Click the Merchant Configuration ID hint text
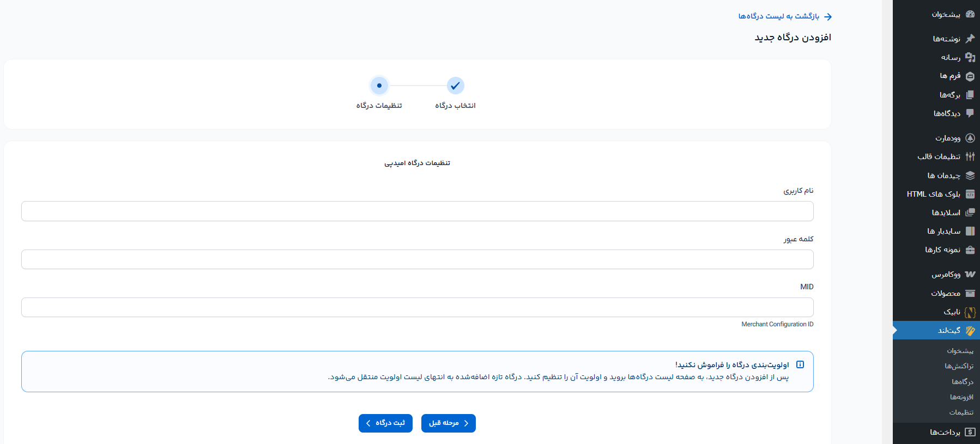The image size is (980, 444). coord(777,324)
